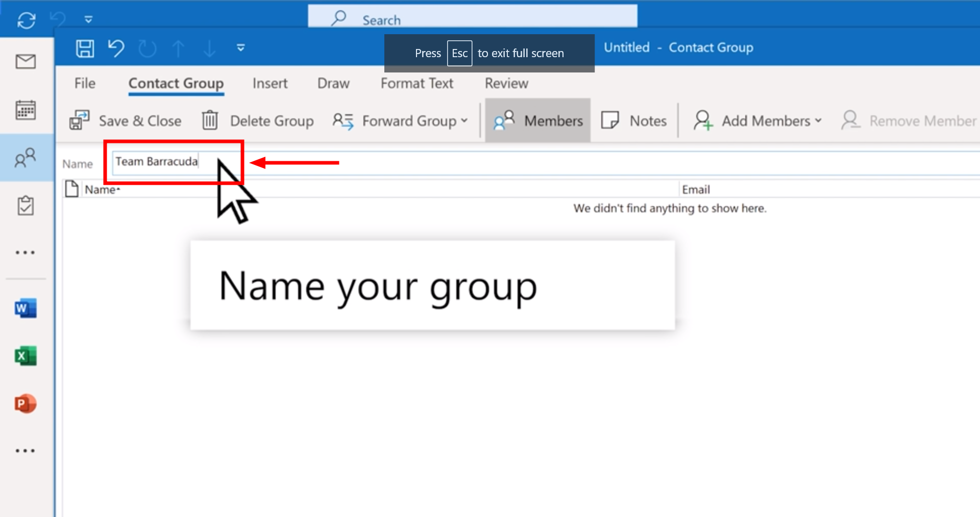The width and height of the screenshot is (980, 517).
Task: Delete the contact group
Action: pos(258,121)
